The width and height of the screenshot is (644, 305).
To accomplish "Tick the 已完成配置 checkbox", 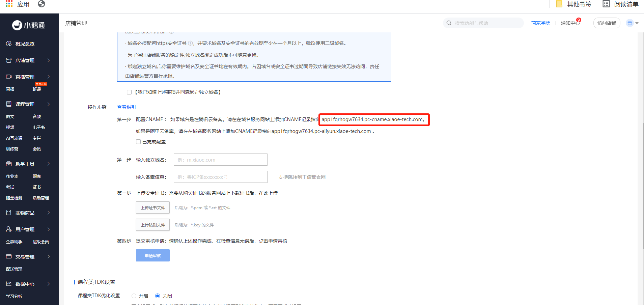I will coord(138,142).
